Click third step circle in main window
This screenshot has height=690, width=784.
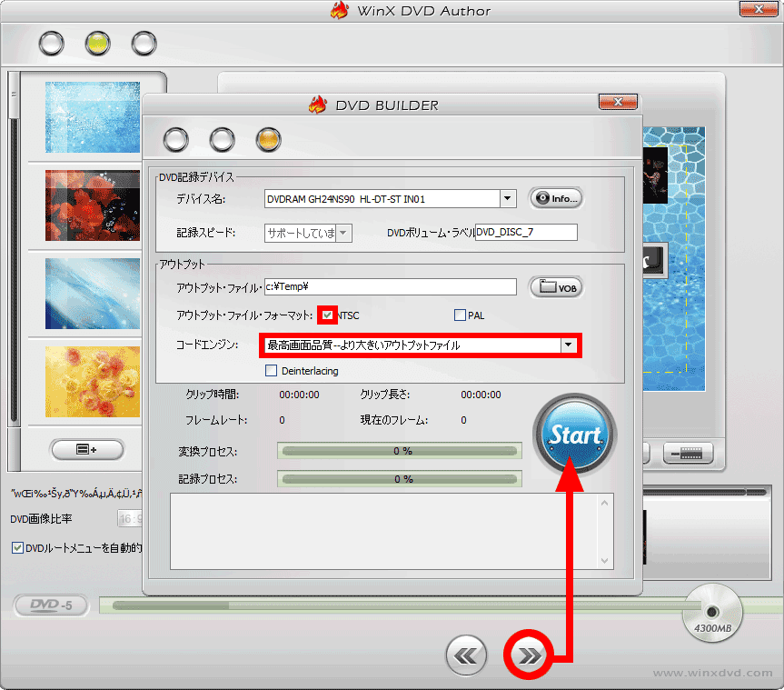pos(144,44)
